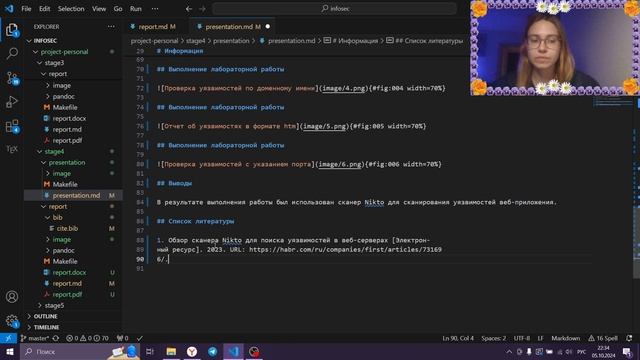Open the File menu

[26, 9]
